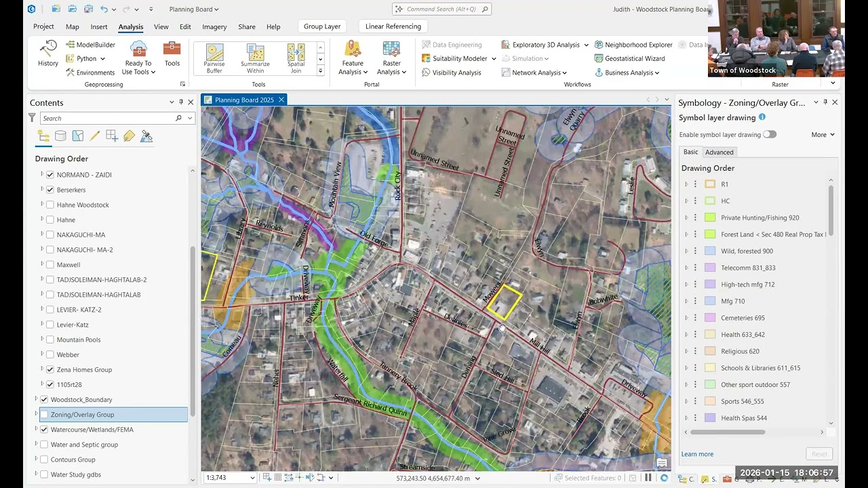Run the Pairwise Buffer tool

[214, 59]
